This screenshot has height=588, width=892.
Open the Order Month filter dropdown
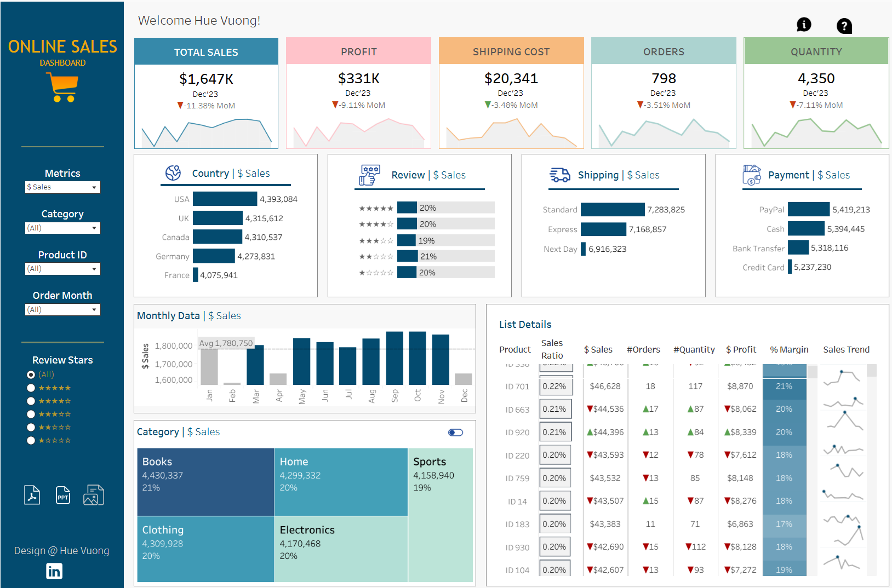point(62,309)
